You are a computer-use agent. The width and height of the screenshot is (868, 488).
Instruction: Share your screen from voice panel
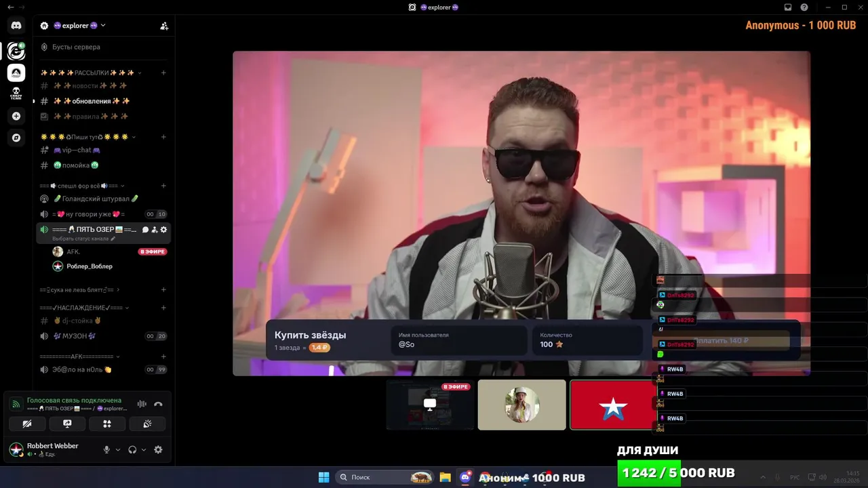tap(67, 424)
